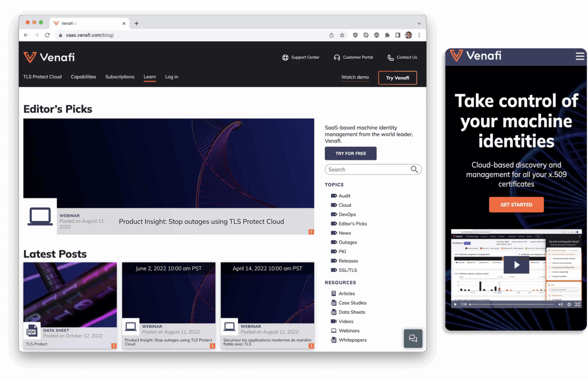Open the Capabilities menu
Viewport: 588px width, 379px height.
(84, 77)
